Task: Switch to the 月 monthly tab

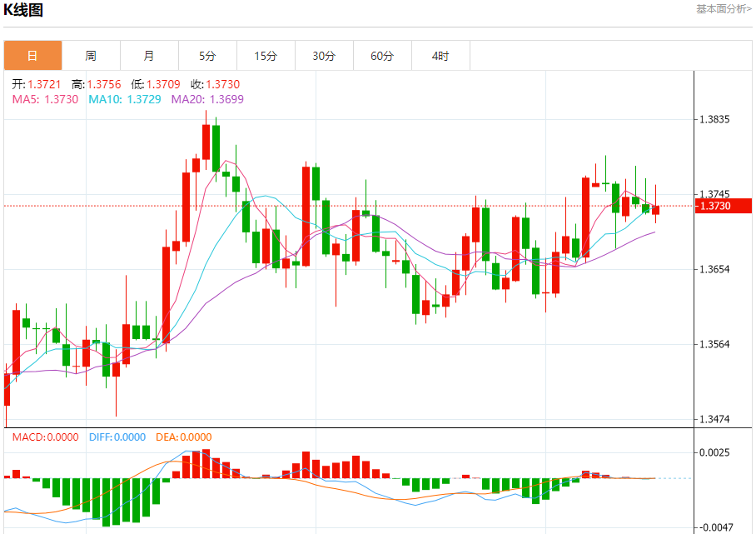Action: [150, 56]
